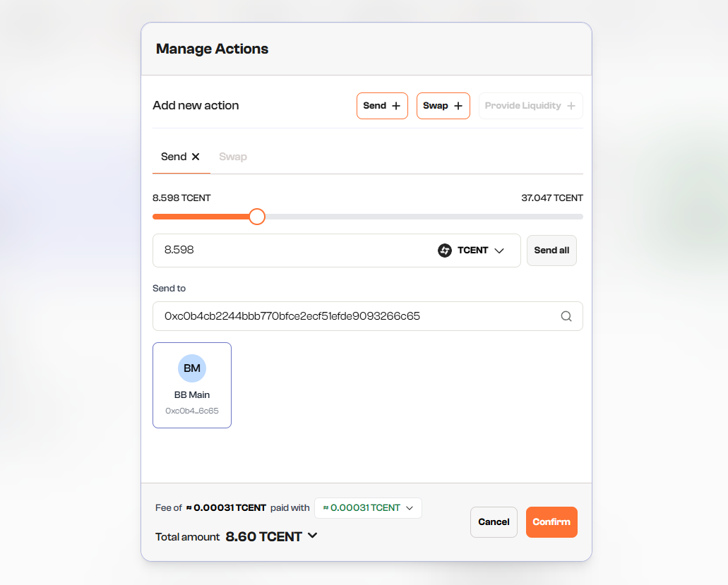Click the recipient address input field

353,316
